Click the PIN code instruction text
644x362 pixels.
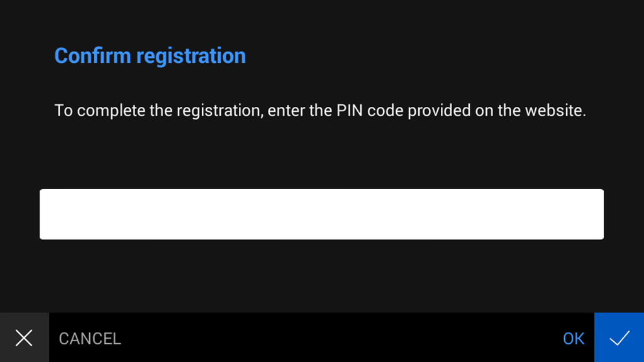coord(320,111)
